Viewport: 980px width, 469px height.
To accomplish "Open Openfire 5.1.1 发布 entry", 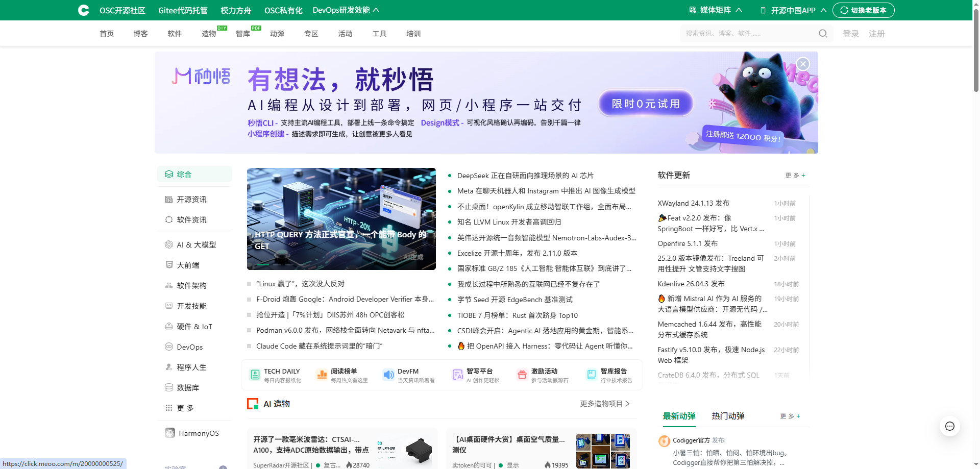I will tap(688, 243).
